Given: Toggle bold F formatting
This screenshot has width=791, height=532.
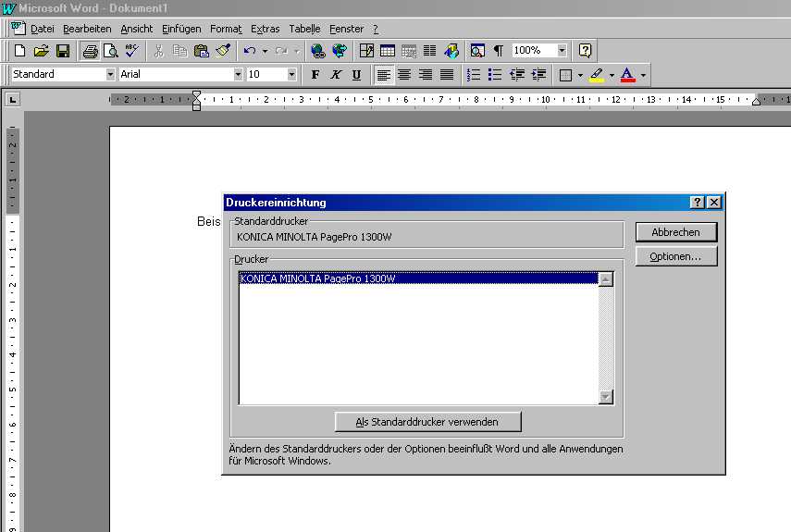Looking at the screenshot, I should point(315,75).
